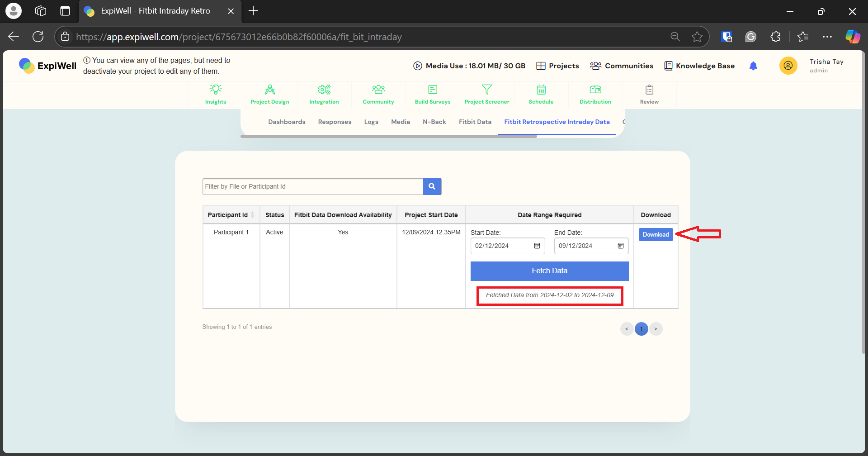The height and width of the screenshot is (456, 868).
Task: Click the blue Download button
Action: click(656, 234)
